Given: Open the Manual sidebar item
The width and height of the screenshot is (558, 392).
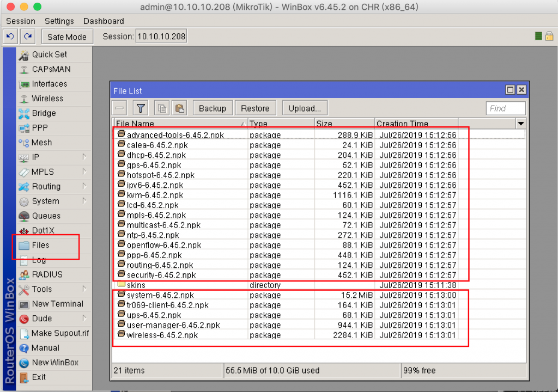Looking at the screenshot, I should (54, 347).
